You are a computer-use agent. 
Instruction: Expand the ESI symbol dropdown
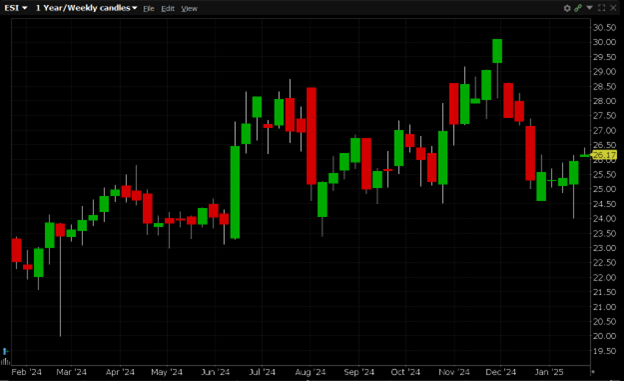click(16, 8)
